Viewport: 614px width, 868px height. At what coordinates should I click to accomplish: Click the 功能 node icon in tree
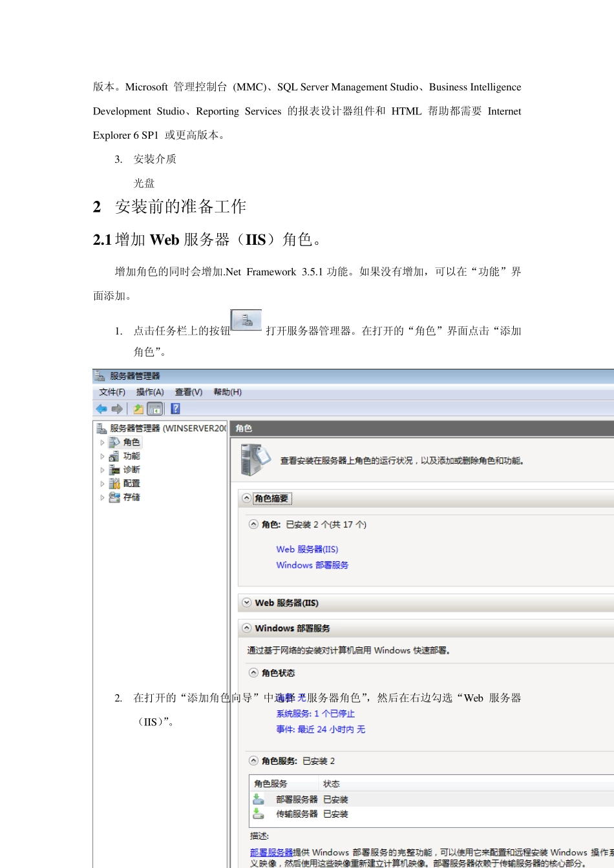[114, 456]
